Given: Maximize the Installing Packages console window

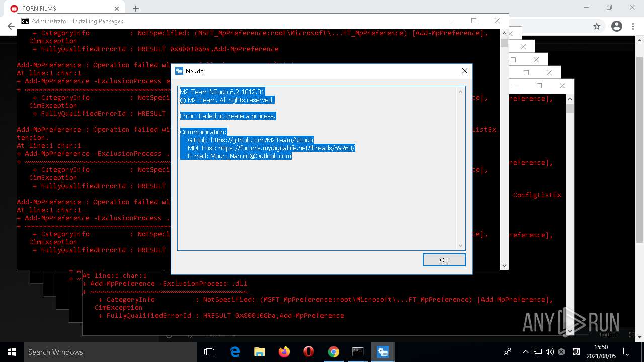Looking at the screenshot, I should 474,21.
